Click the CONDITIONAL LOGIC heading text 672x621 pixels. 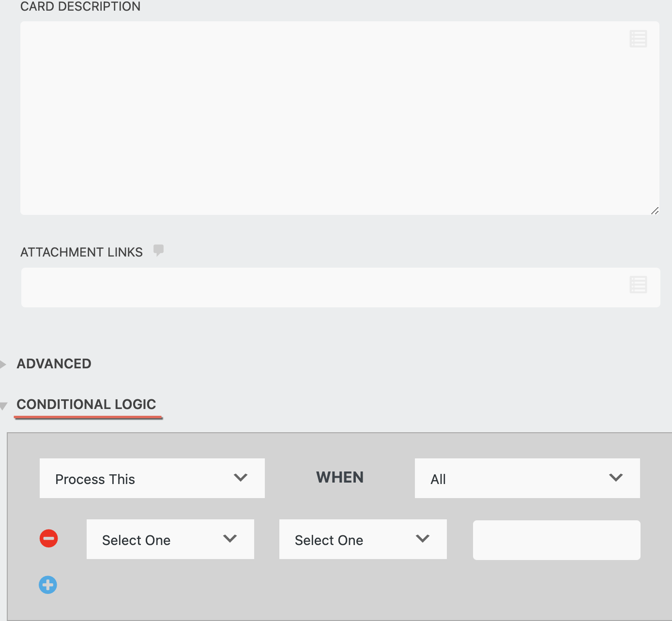[86, 404]
